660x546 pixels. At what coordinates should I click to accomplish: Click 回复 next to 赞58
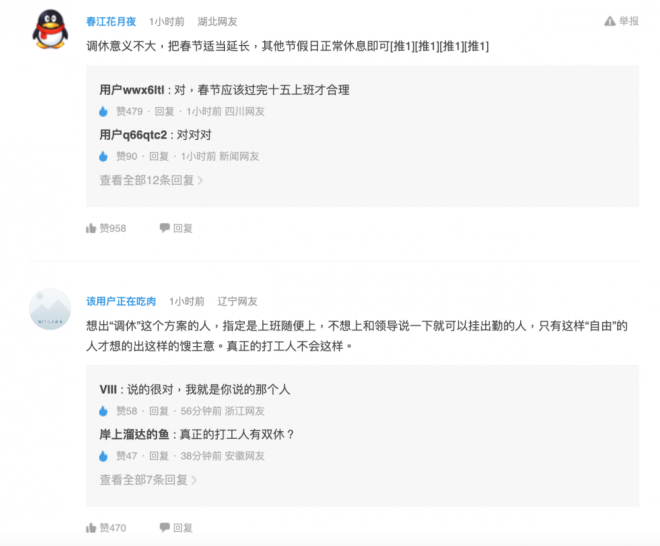(x=159, y=411)
